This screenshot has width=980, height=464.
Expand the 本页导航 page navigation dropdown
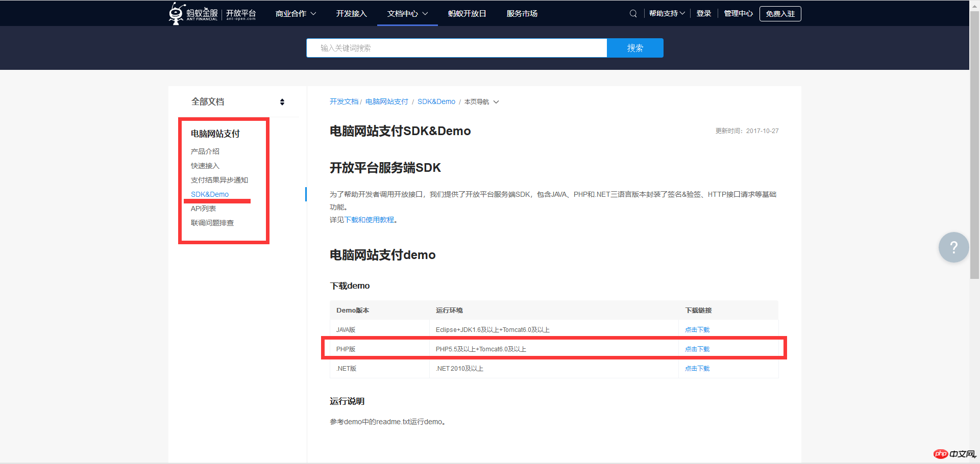[x=481, y=102]
